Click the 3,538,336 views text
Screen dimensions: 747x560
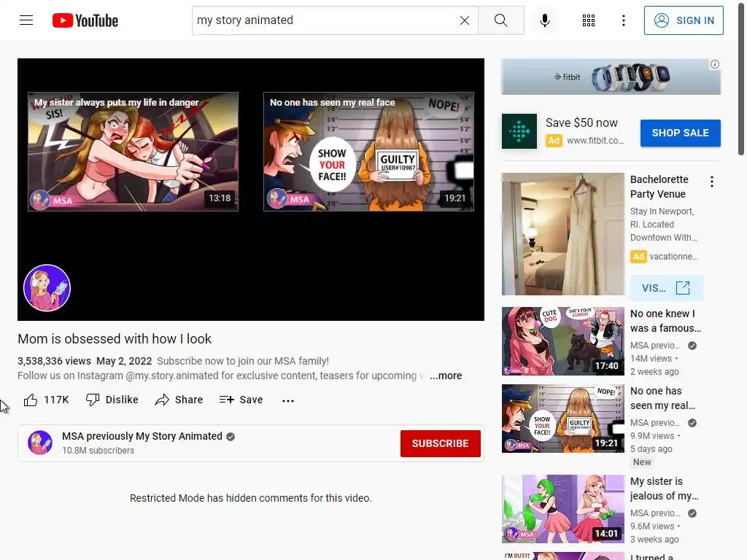tap(54, 361)
